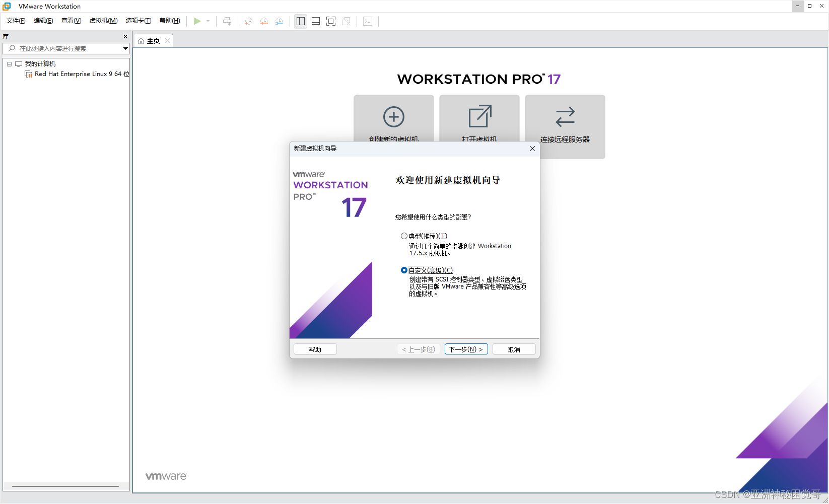Click the take snapshot clock icon

248,21
